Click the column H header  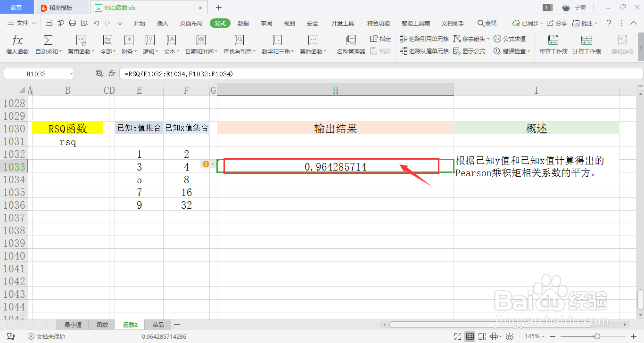(335, 90)
